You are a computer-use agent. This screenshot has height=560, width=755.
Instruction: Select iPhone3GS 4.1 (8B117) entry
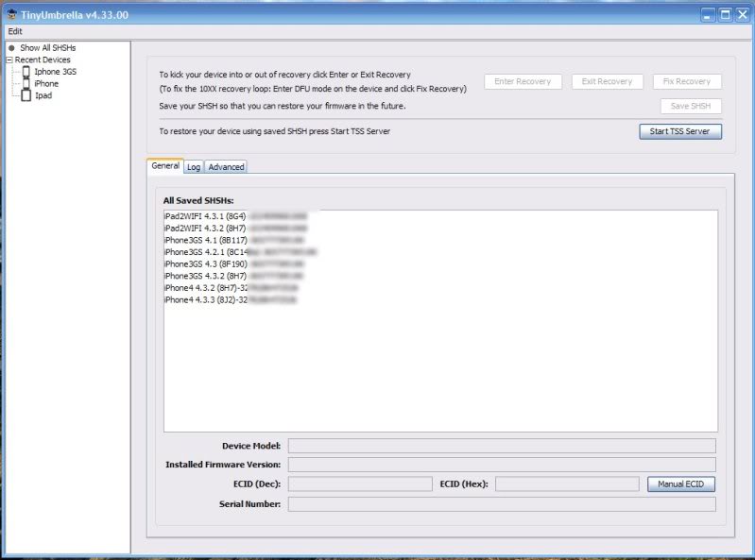click(x=234, y=240)
